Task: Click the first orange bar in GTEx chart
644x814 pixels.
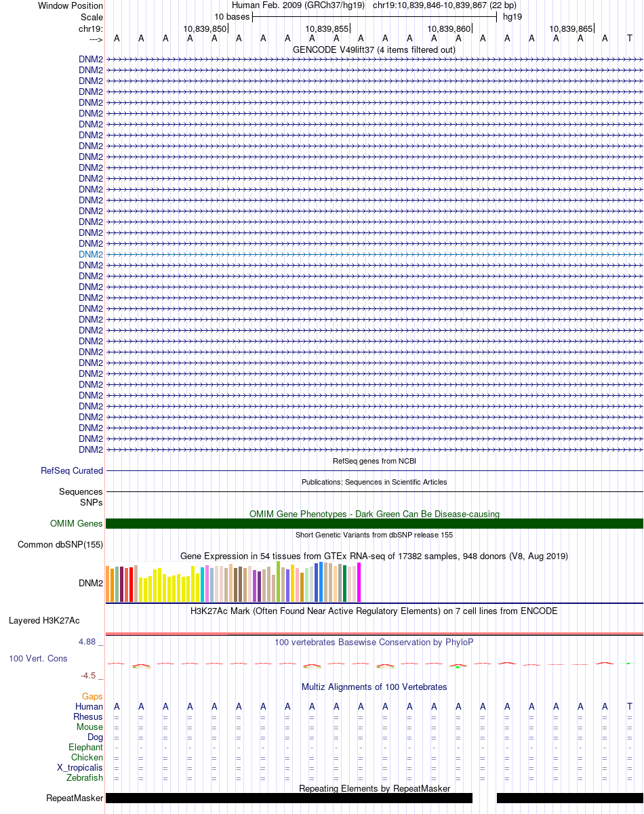Action: (x=108, y=584)
